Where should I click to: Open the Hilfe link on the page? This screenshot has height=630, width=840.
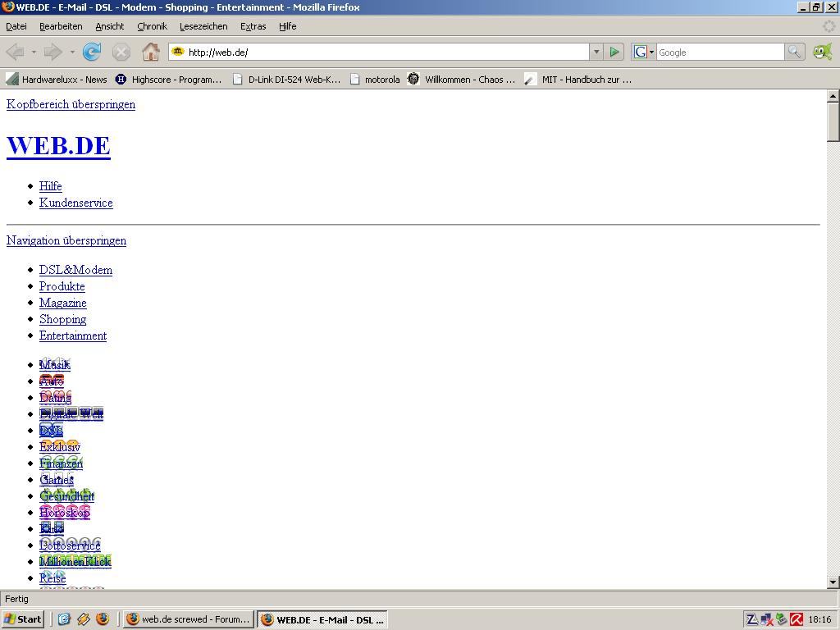point(50,186)
